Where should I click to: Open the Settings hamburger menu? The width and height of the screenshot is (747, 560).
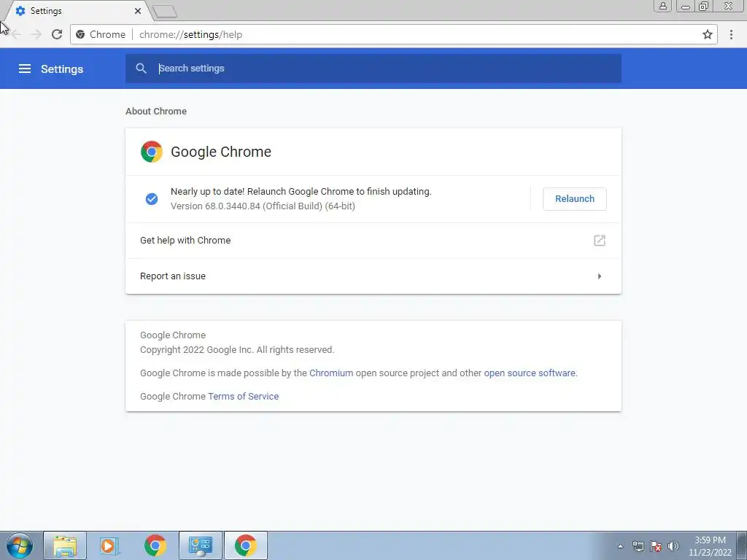[25, 69]
